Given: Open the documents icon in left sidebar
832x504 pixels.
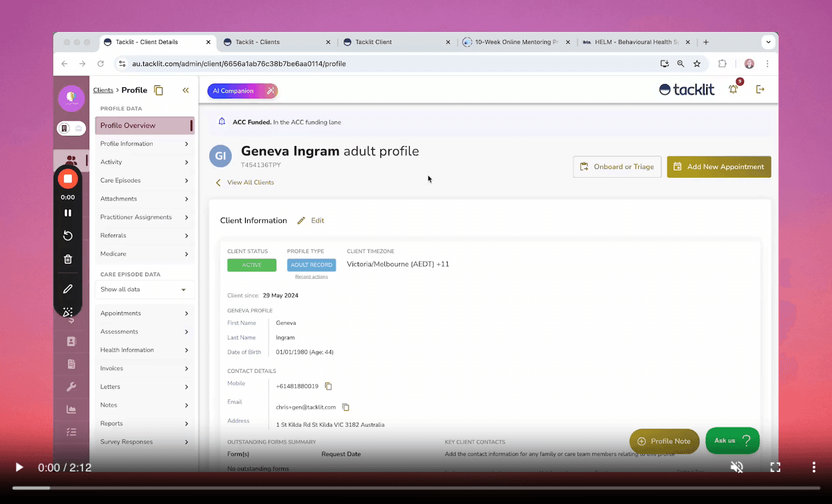Looking at the screenshot, I should point(71,364).
